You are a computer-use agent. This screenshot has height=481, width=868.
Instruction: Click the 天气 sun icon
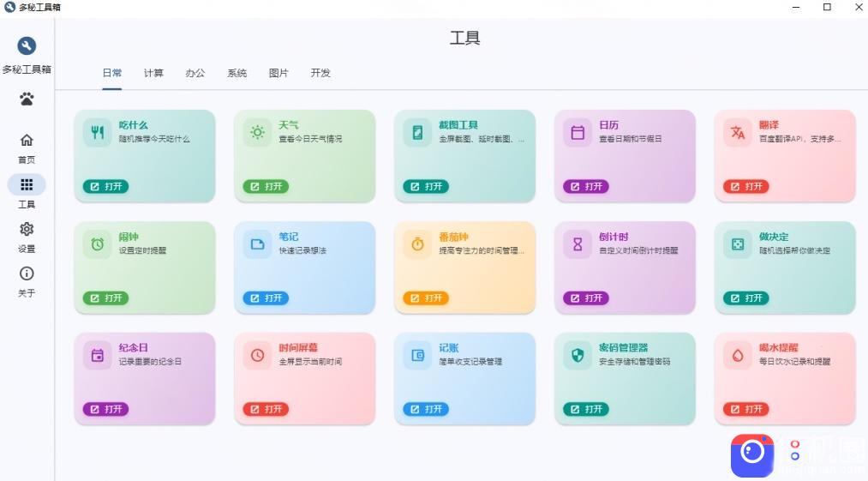257,132
